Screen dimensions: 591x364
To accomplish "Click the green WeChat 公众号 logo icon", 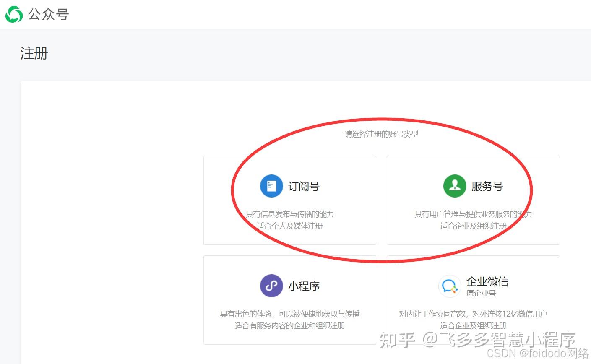I will coord(14,14).
